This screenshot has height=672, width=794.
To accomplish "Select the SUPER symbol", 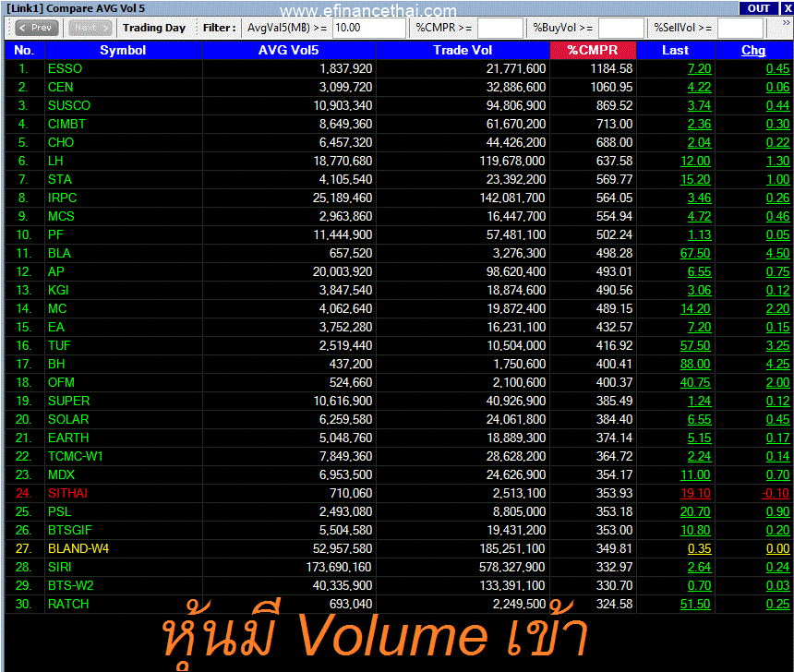I will (69, 401).
